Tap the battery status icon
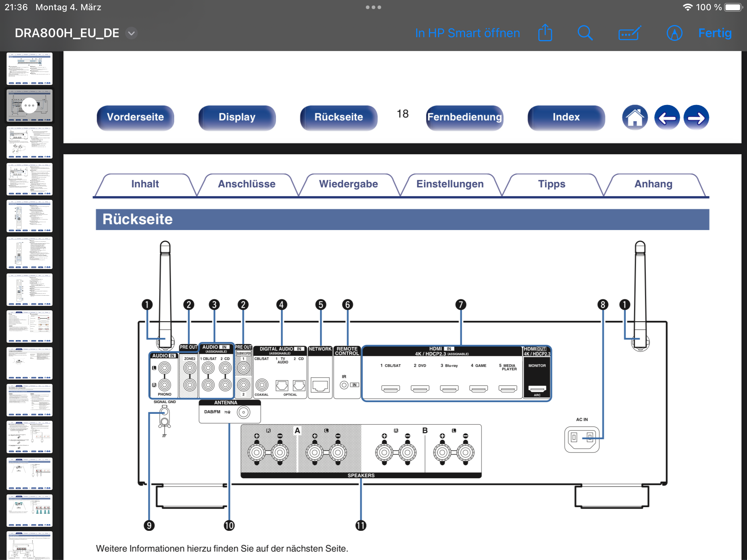Viewport: 747px width, 560px height. 734,7
